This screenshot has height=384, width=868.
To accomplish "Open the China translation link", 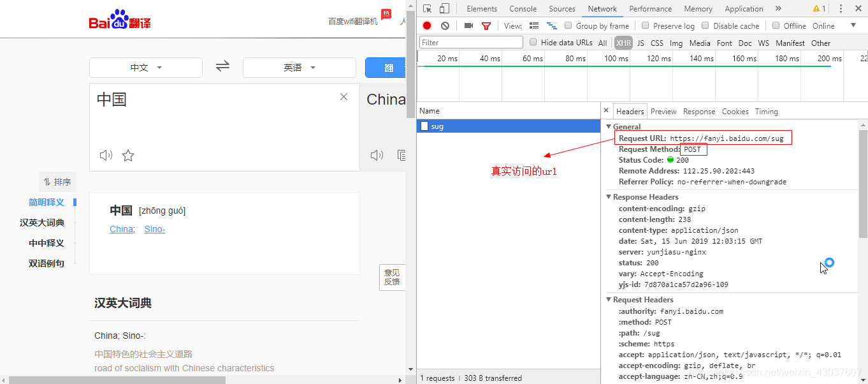I will tap(121, 229).
